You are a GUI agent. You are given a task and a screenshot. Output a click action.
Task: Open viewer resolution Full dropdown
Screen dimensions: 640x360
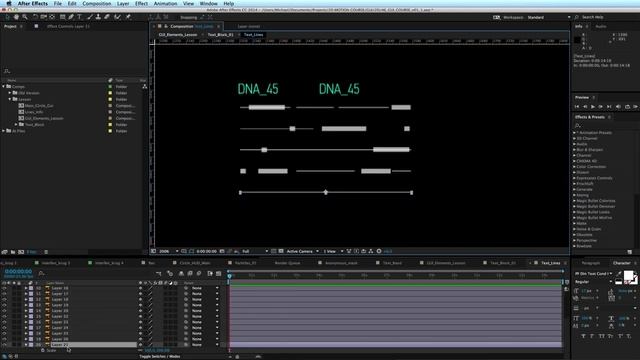coord(255,251)
